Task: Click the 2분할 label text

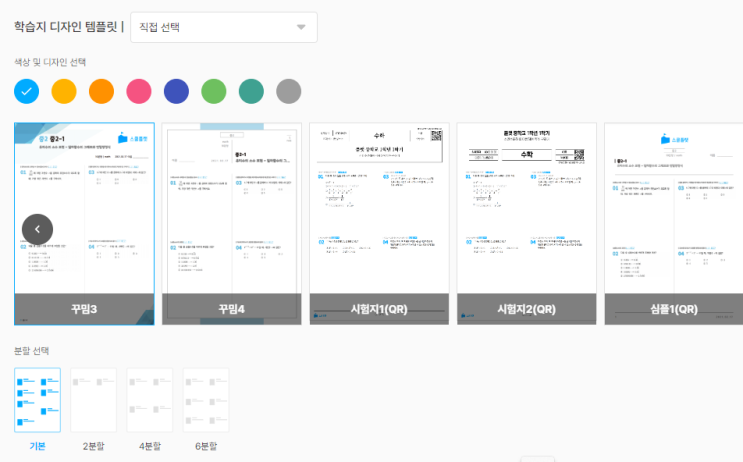Action: 93,446
